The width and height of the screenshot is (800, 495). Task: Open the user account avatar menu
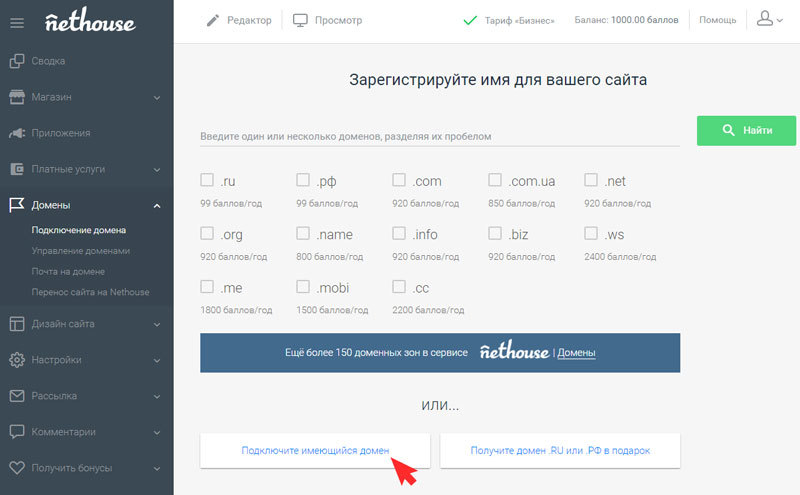tap(764, 19)
